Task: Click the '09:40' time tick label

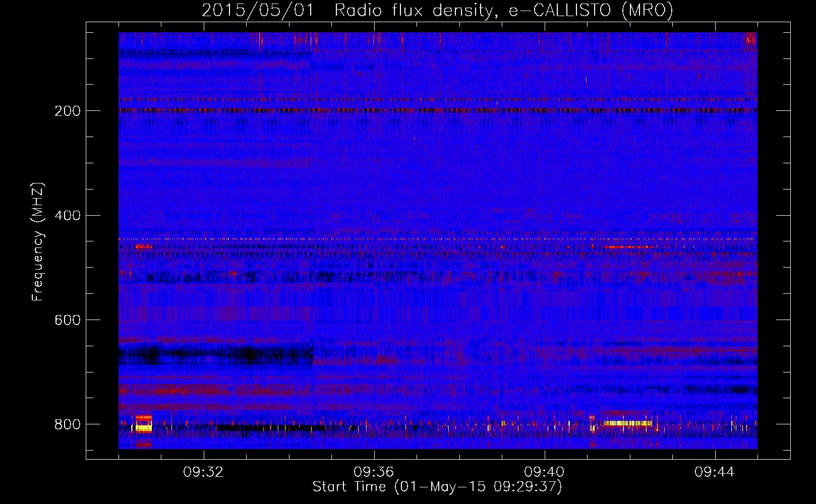Action: [544, 472]
